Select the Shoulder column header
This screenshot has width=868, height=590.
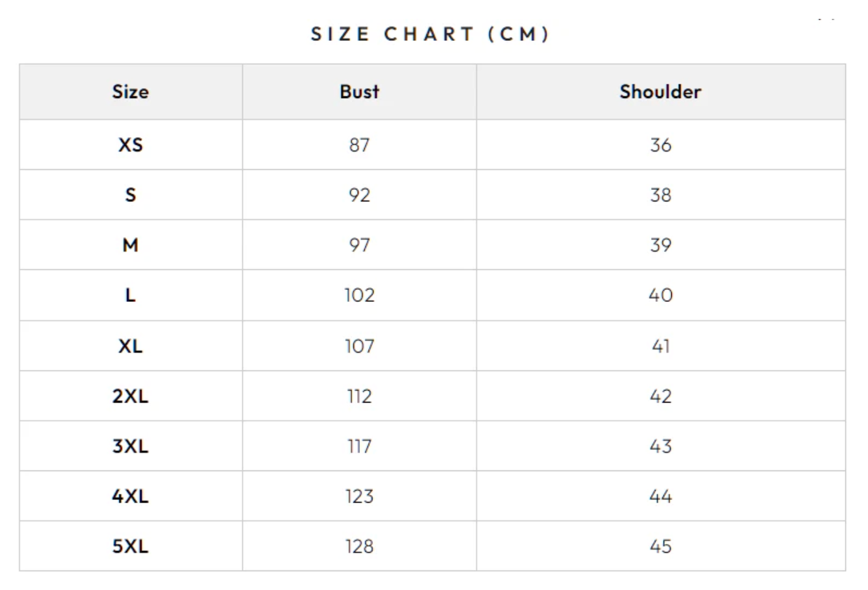660,92
